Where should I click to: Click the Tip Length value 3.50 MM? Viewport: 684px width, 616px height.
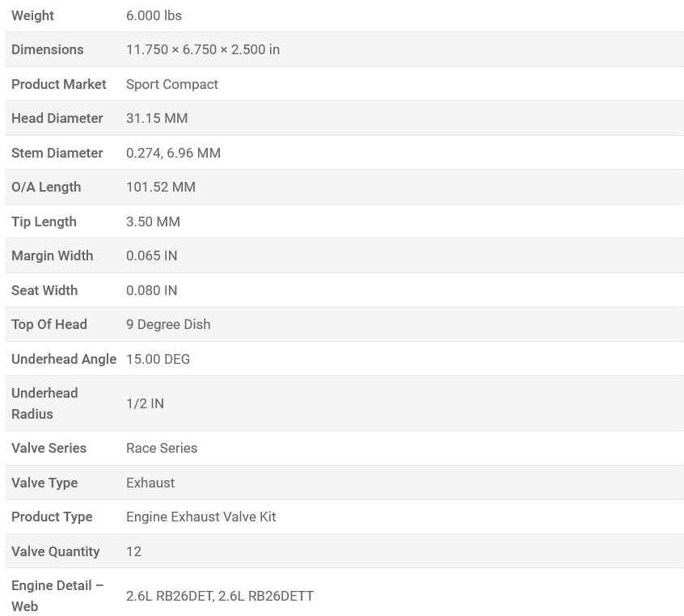(153, 222)
